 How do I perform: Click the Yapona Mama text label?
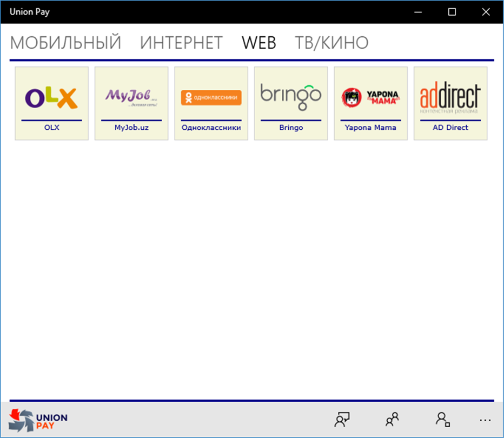(370, 128)
